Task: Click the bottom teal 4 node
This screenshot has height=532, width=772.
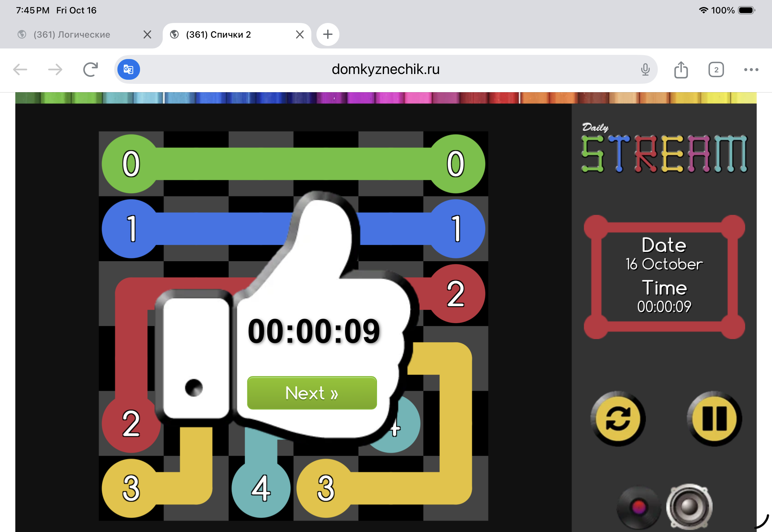Action: point(261,488)
